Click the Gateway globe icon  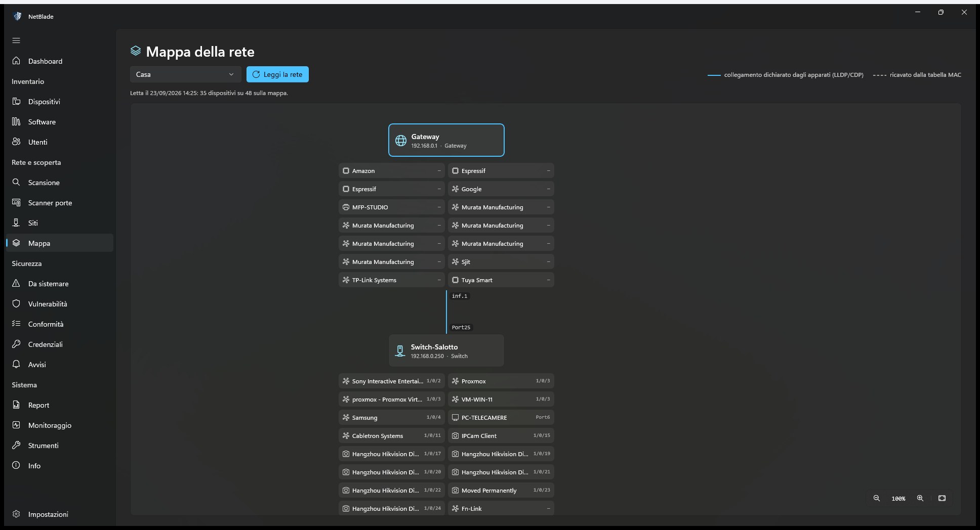pos(401,141)
